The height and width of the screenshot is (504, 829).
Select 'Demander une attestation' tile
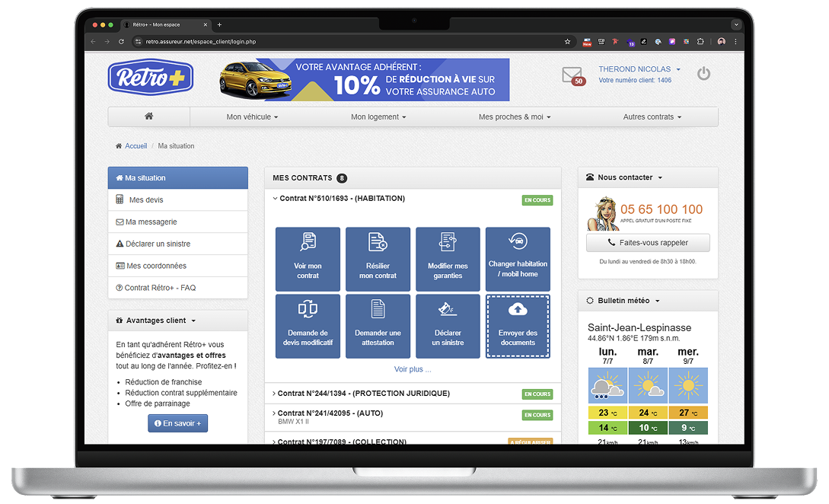coord(378,326)
